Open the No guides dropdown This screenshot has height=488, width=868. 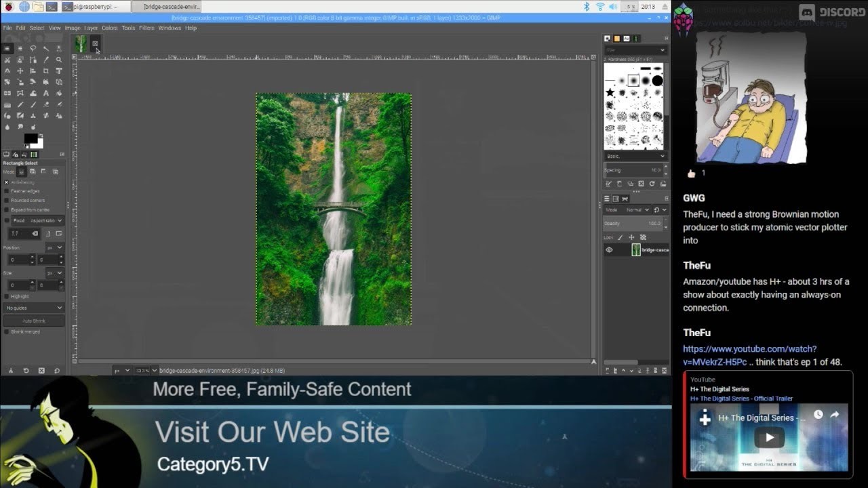(x=34, y=308)
